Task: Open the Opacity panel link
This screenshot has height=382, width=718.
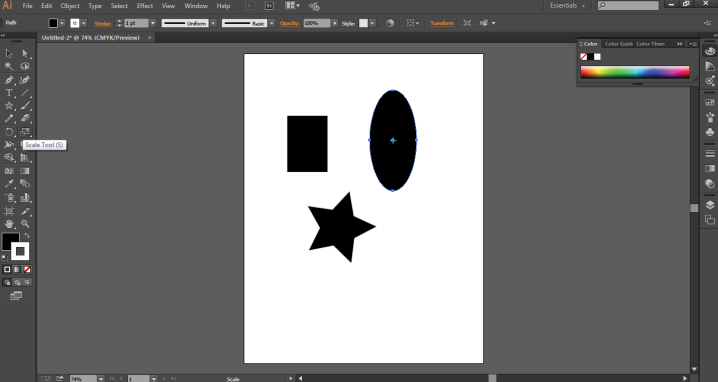Action: [x=289, y=23]
